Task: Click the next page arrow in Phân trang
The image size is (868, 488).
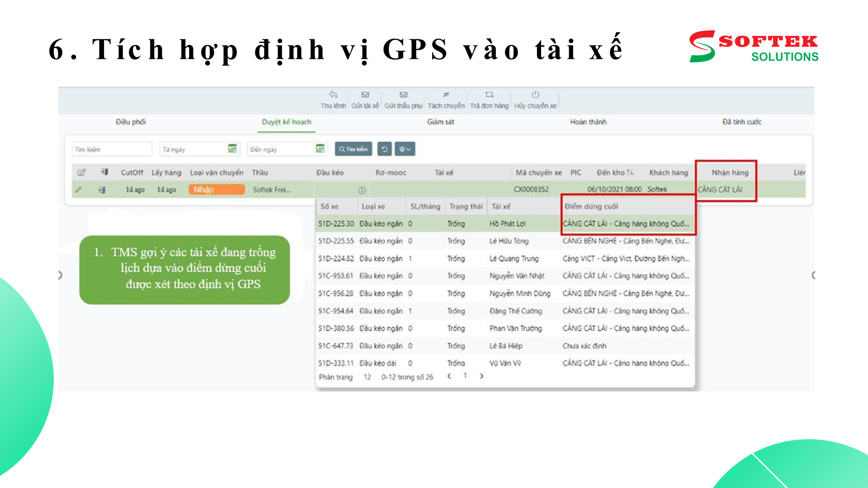Action: [481, 376]
